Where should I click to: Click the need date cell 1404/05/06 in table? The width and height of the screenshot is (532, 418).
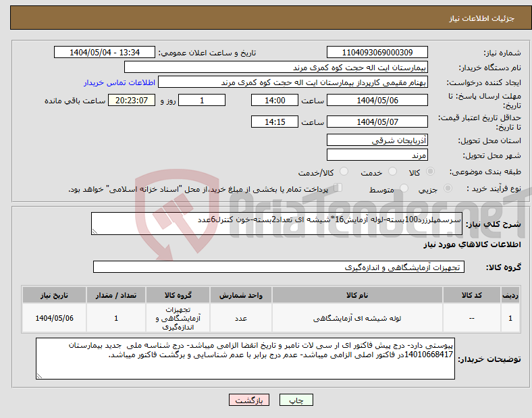54,318
